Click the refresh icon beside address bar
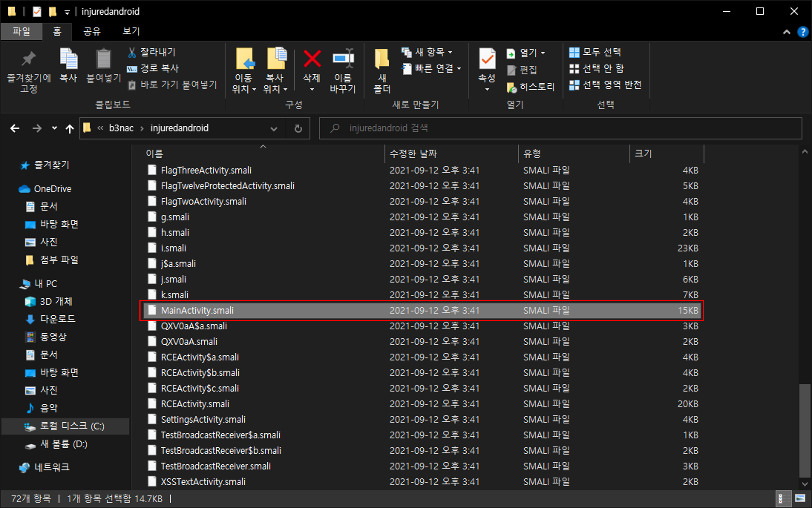 (298, 128)
